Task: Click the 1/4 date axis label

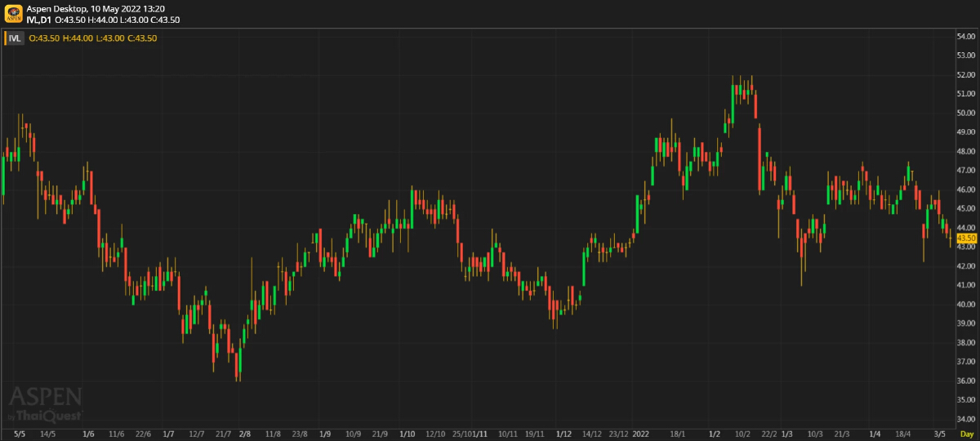Action: tap(875, 434)
